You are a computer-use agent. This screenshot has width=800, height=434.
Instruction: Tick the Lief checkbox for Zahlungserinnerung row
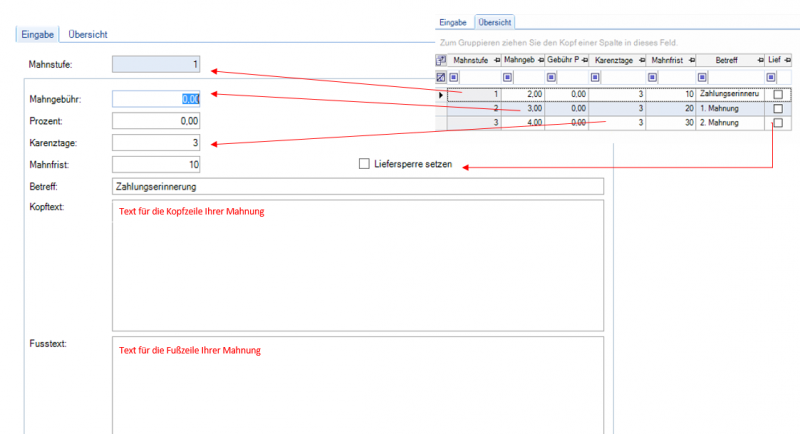(x=778, y=94)
